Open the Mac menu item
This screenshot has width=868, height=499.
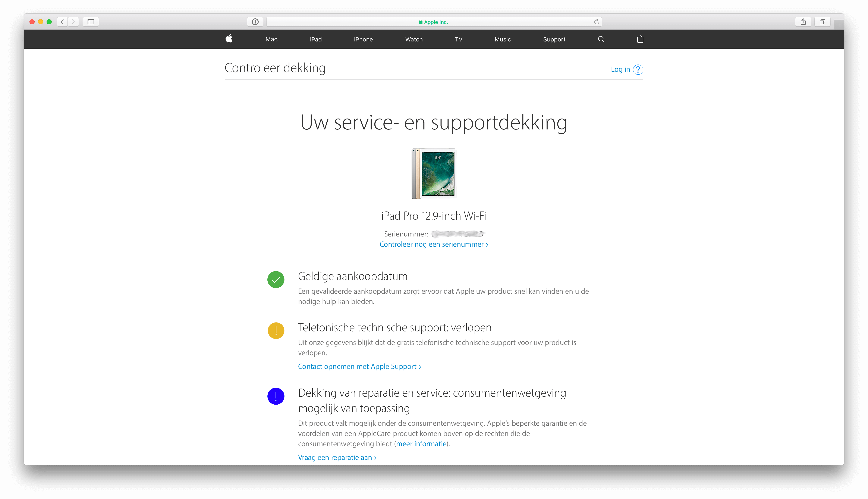271,40
